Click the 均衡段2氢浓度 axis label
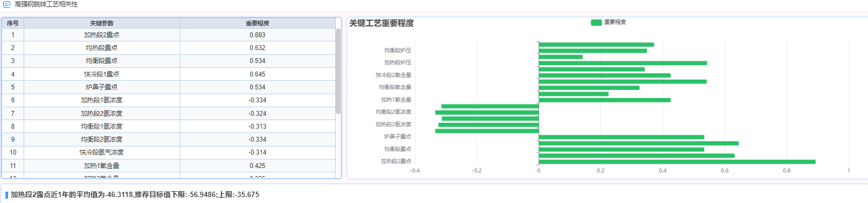The image size is (868, 203). (393, 112)
